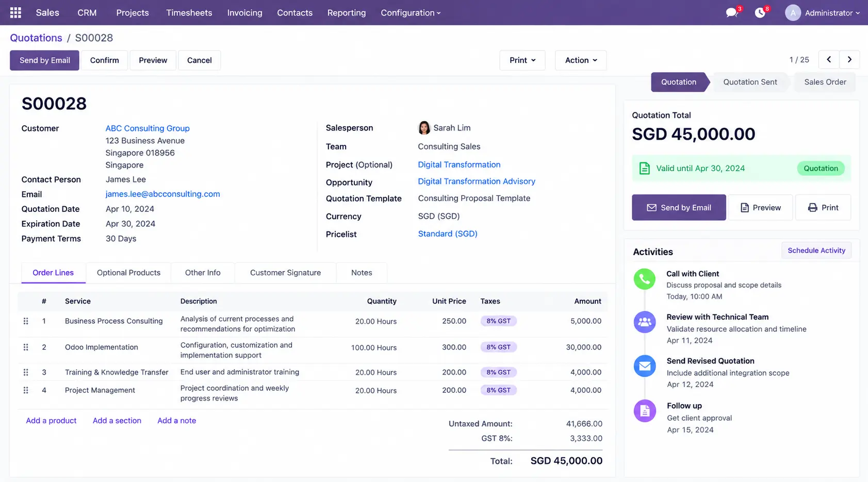The height and width of the screenshot is (482, 868).
Task: Open the Print dropdown in toolbar
Action: coord(522,60)
